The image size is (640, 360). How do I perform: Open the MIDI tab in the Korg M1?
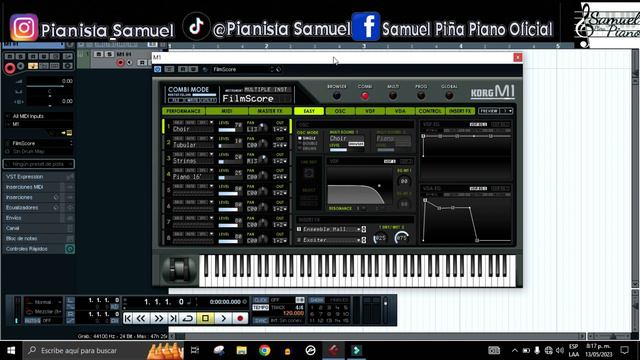227,111
